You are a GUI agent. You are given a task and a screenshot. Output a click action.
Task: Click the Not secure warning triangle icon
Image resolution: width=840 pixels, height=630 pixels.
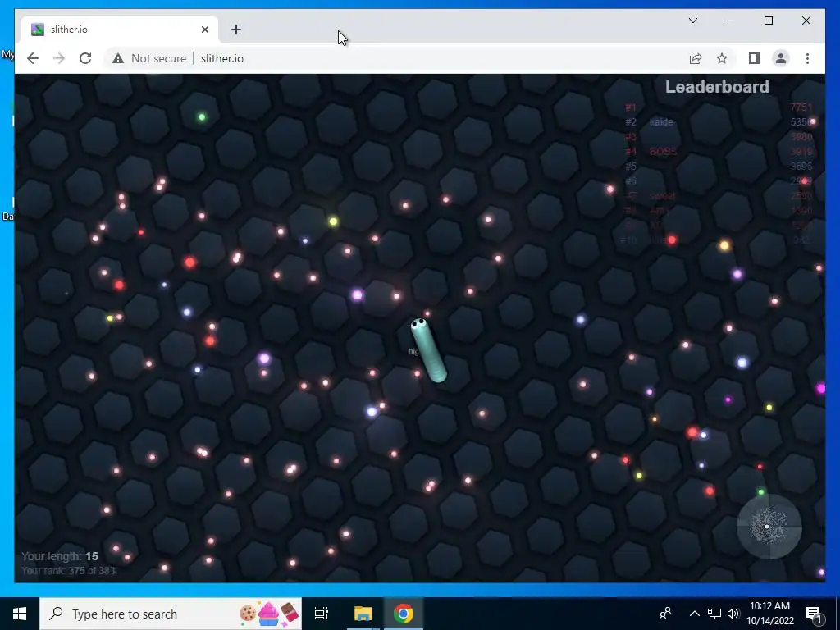[118, 58]
